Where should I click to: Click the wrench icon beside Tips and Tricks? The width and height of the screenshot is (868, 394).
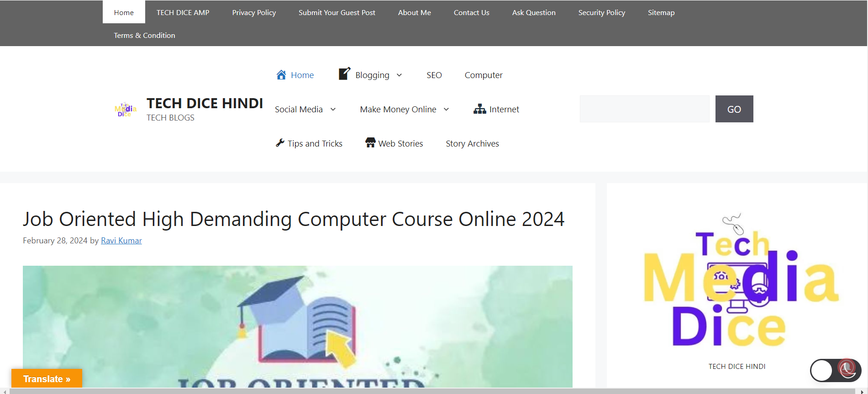[280, 143]
